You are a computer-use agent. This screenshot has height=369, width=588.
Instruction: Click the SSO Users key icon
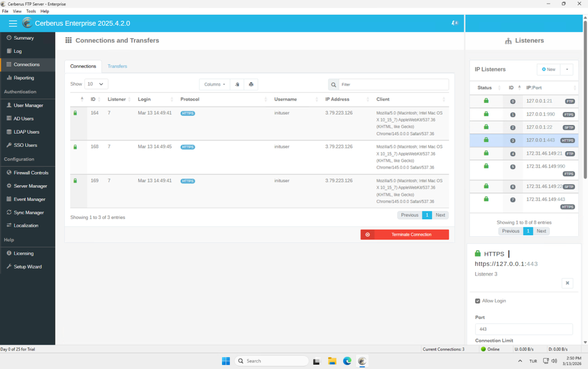(9, 145)
